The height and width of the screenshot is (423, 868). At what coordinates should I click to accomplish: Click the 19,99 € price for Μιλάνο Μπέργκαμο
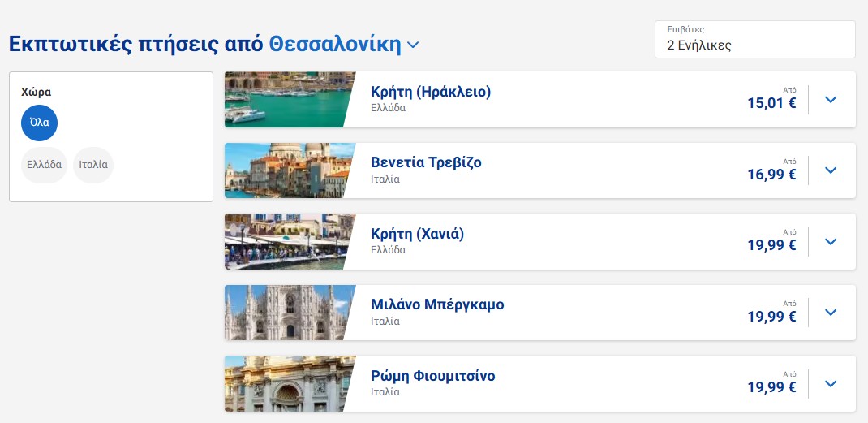pyautogui.click(x=771, y=317)
